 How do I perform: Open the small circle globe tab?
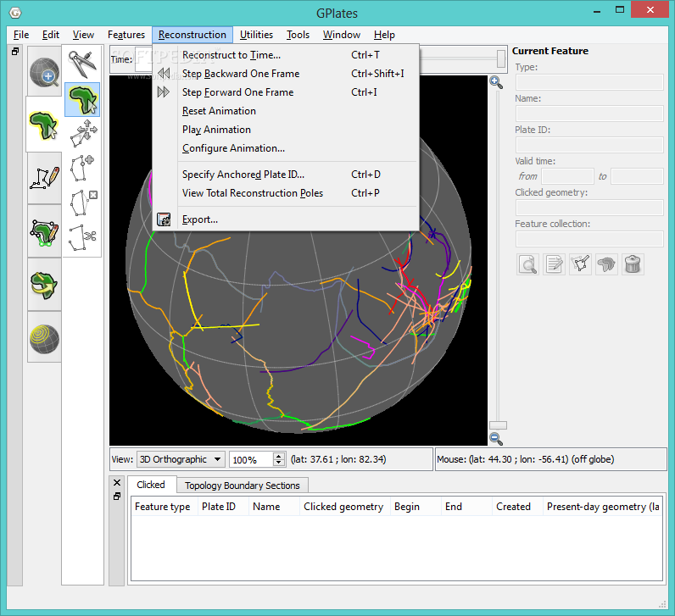44,338
